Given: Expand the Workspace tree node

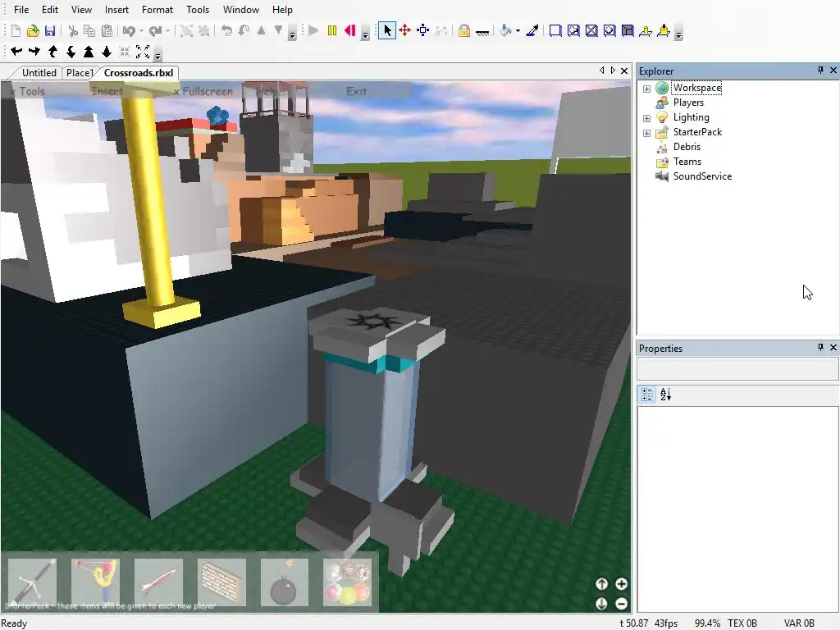Looking at the screenshot, I should [x=646, y=89].
